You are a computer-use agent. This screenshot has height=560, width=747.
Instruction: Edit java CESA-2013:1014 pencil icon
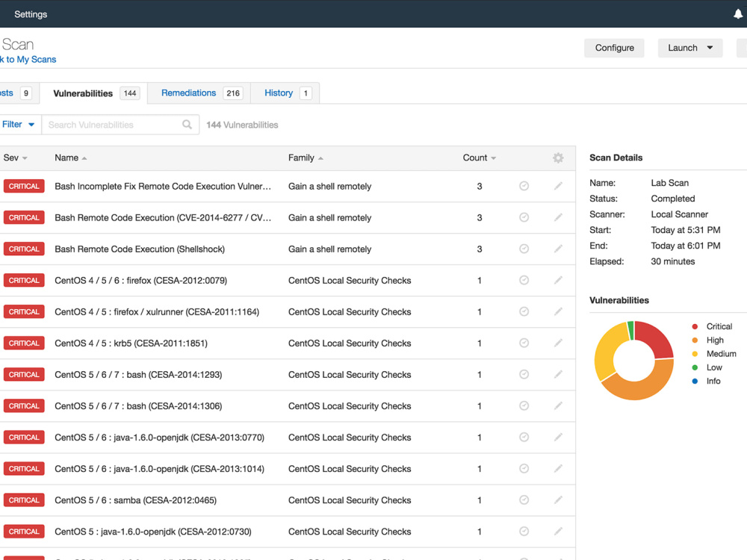click(x=558, y=469)
